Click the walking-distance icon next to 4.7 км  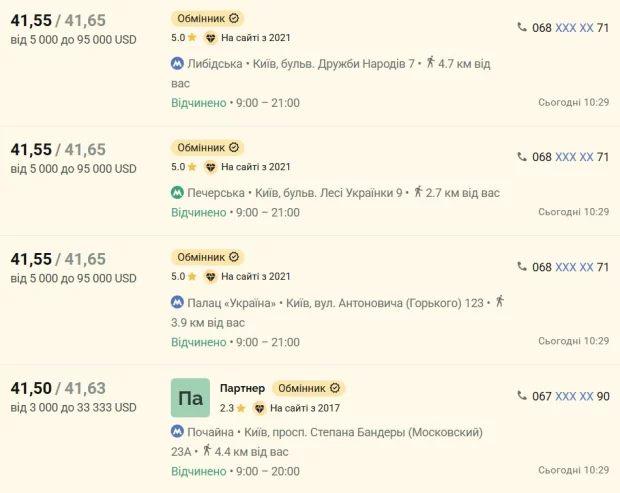pos(431,62)
